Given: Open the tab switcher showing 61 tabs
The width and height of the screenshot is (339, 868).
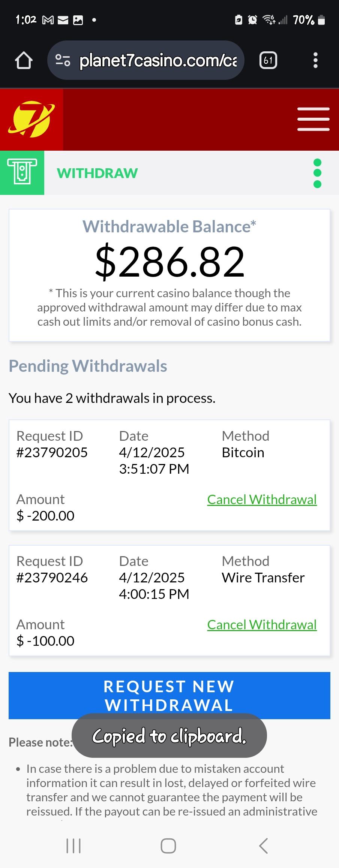Looking at the screenshot, I should tap(268, 60).
